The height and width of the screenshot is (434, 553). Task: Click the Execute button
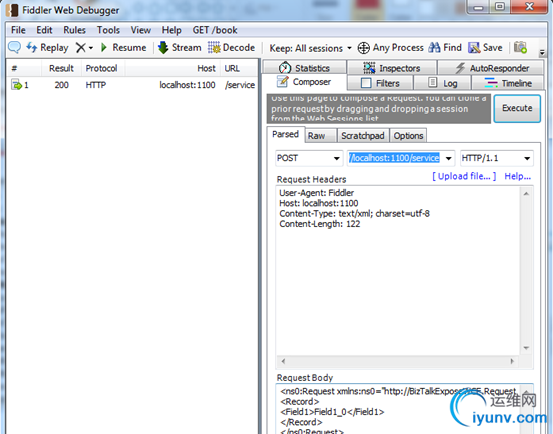point(517,108)
